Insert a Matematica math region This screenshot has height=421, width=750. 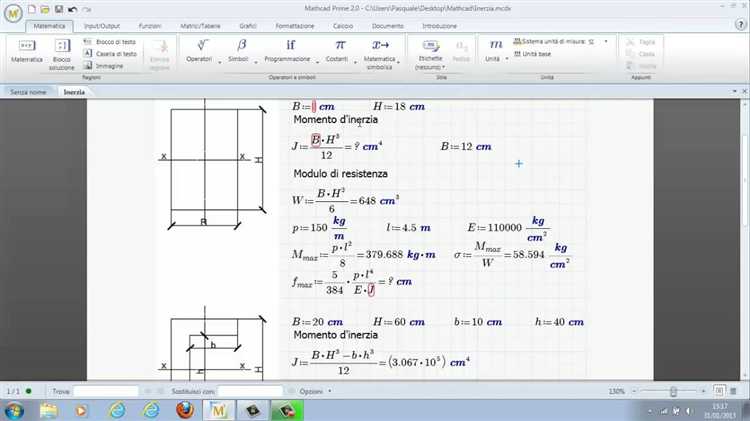pos(27,51)
